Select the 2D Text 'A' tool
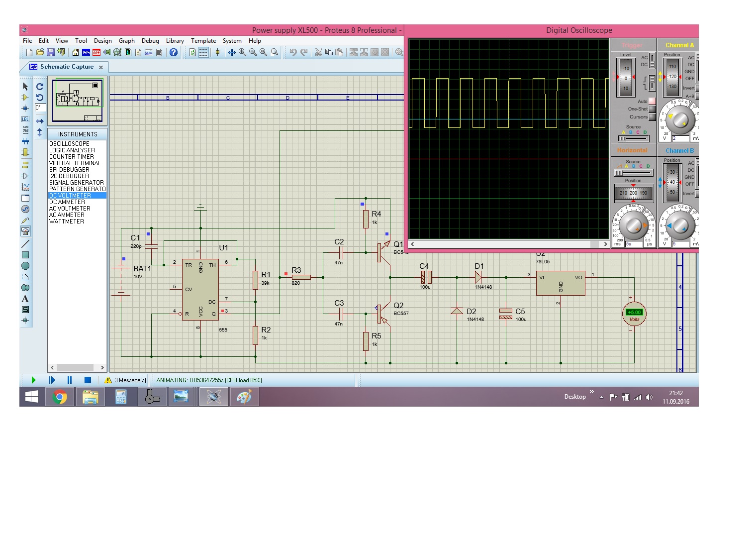This screenshot has height=550, width=756. click(x=25, y=299)
